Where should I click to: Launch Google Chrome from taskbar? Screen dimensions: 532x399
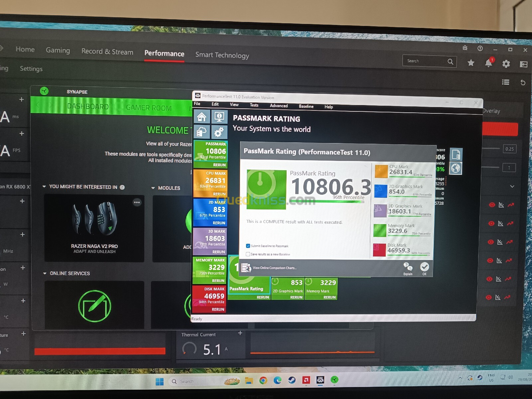pos(263,380)
